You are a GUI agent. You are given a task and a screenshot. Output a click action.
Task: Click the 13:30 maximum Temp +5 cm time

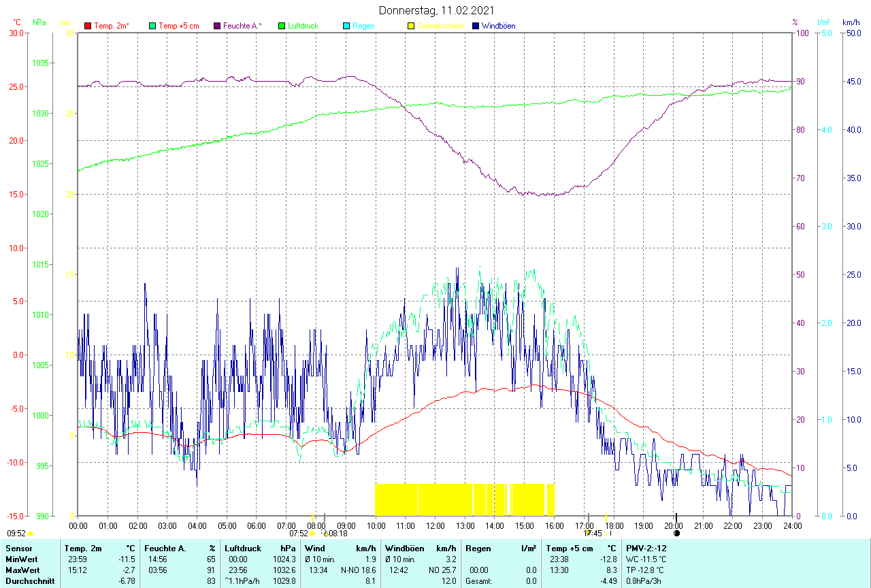(561, 570)
